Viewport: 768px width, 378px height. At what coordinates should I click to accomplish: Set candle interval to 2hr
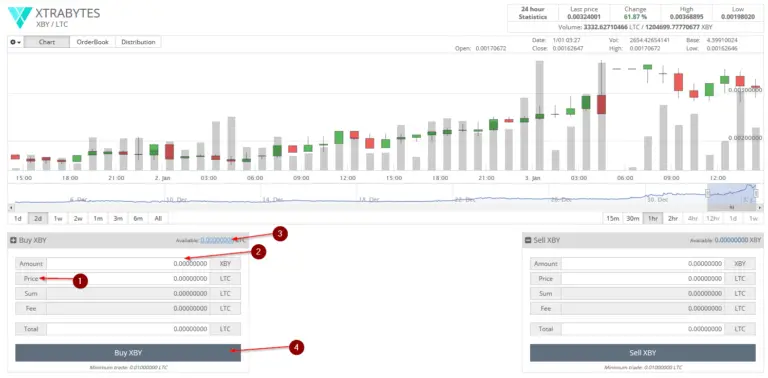click(x=673, y=218)
